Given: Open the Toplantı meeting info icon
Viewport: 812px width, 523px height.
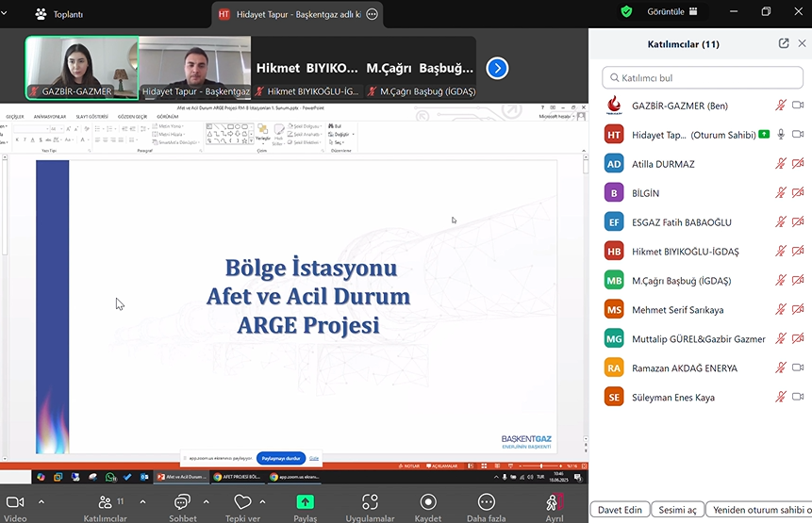Looking at the screenshot, I should pos(41,14).
